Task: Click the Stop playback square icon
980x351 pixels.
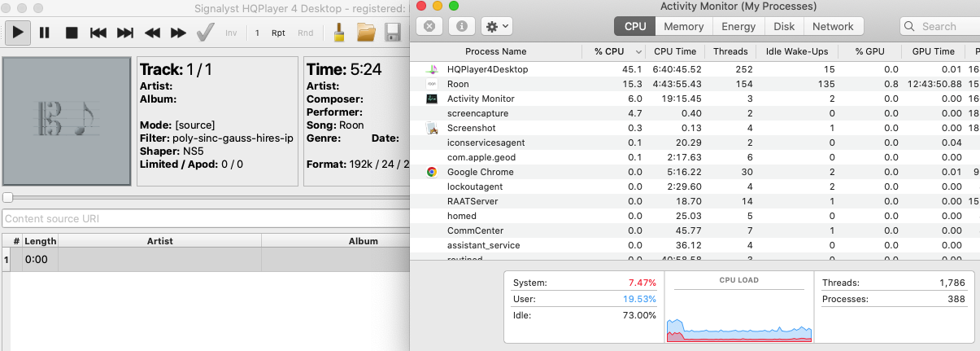Action: 72,33
